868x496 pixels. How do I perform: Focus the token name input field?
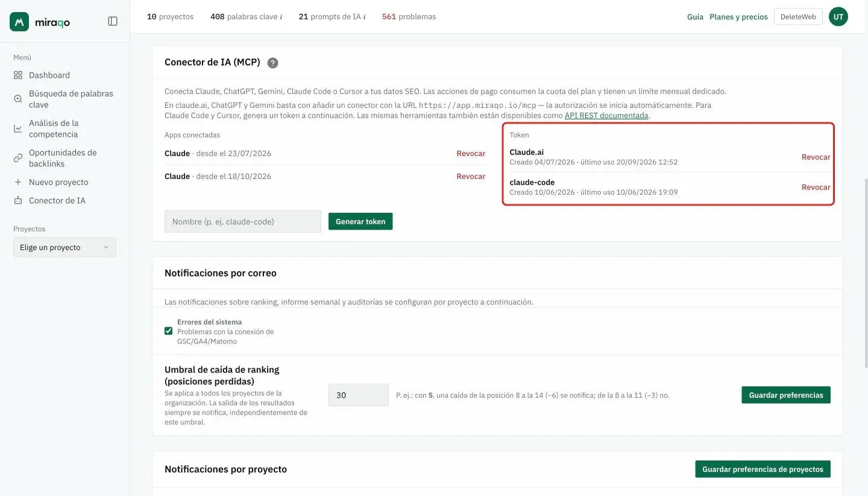click(x=243, y=221)
